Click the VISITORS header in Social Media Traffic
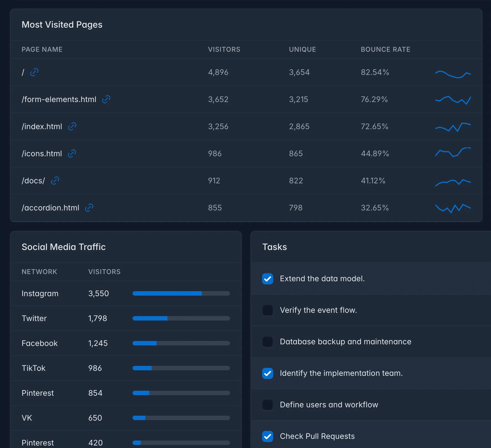This screenshot has width=491, height=448. (x=104, y=272)
